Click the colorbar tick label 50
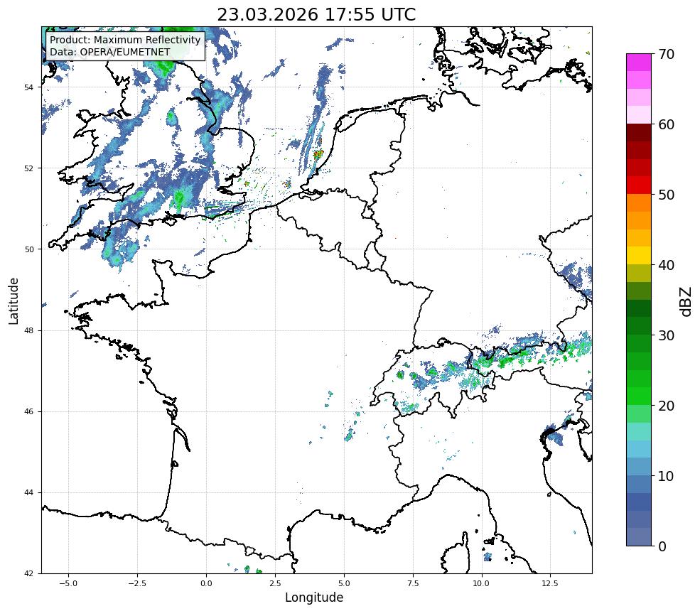This screenshot has width=700, height=611. click(x=666, y=195)
